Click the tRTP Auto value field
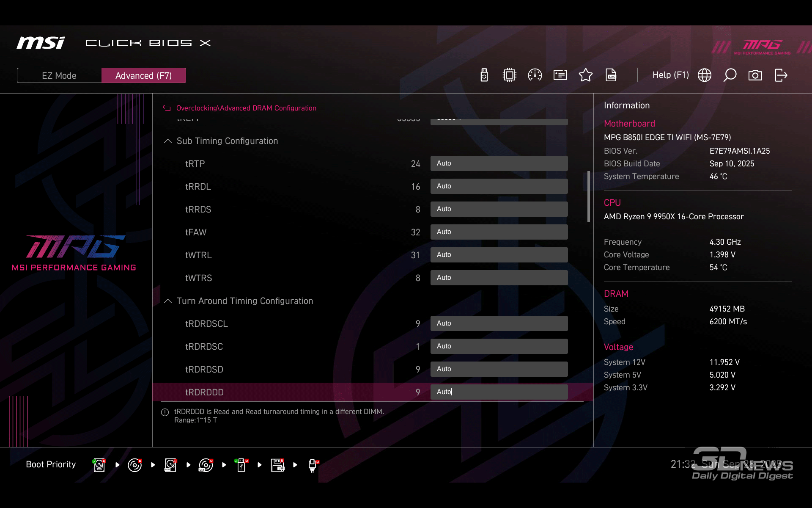812x508 pixels. click(499, 163)
